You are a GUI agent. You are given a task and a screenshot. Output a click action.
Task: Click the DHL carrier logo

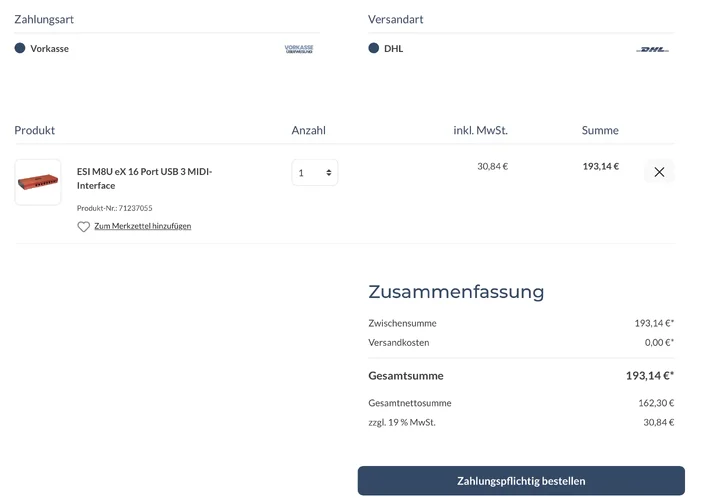(652, 49)
